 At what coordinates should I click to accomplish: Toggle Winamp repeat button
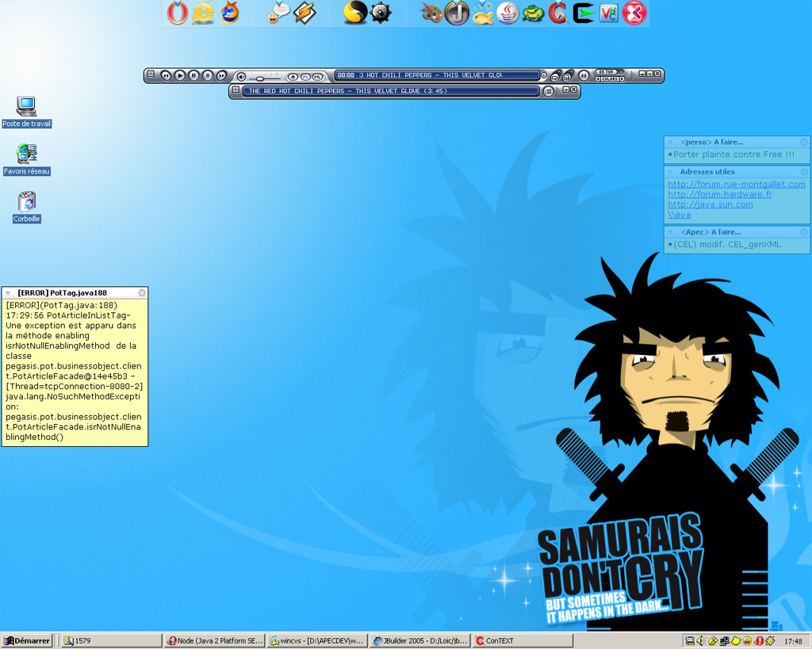pos(554,78)
